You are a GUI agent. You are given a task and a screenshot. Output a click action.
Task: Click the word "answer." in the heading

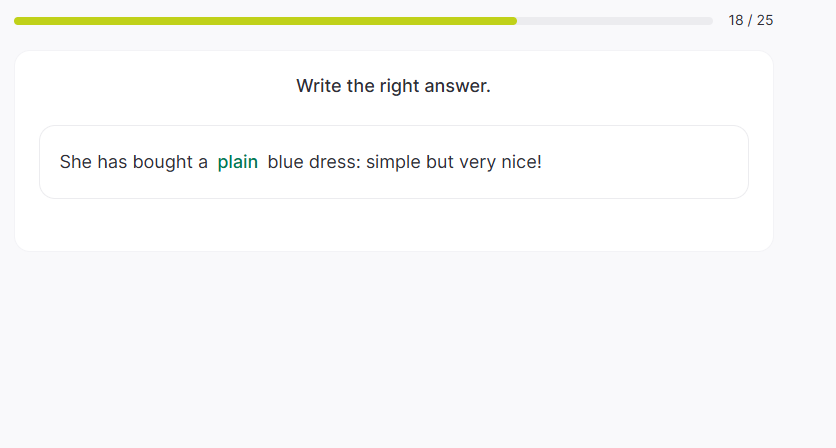click(x=457, y=86)
